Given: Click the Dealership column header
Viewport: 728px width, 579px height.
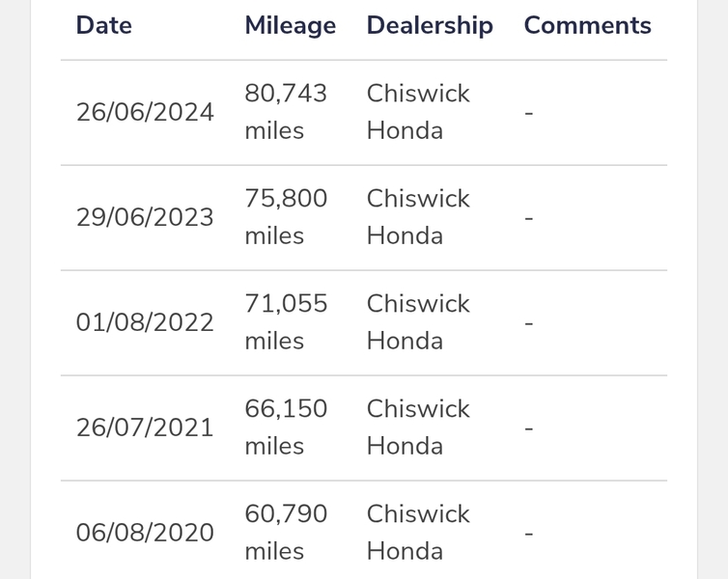Looking at the screenshot, I should (430, 25).
